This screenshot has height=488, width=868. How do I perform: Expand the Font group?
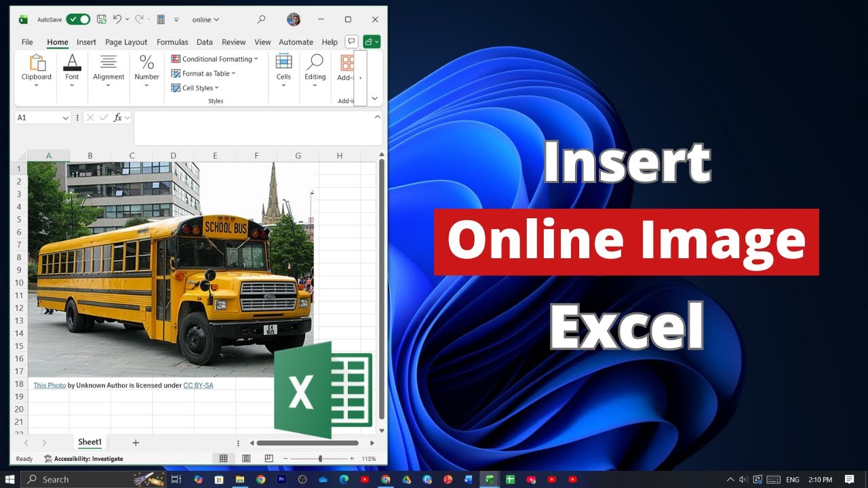(x=72, y=70)
